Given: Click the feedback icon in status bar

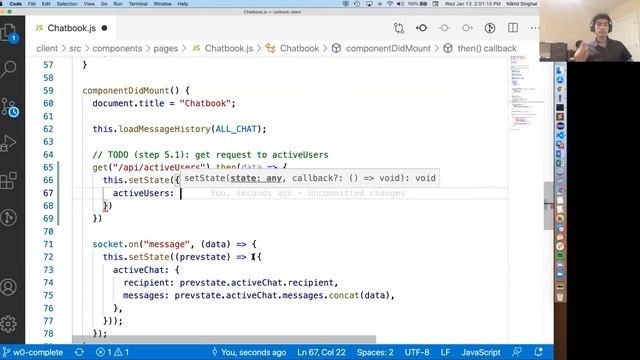Looking at the screenshot, I should pos(517,352).
